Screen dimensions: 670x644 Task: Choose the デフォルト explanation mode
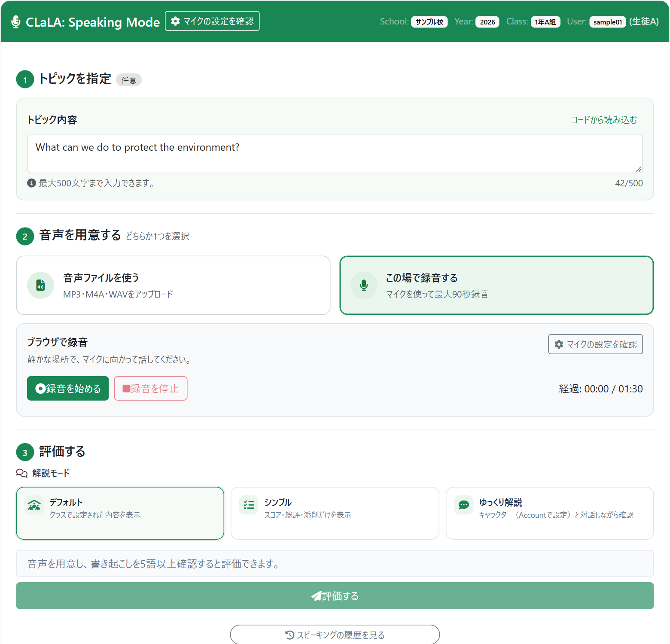pyautogui.click(x=120, y=513)
